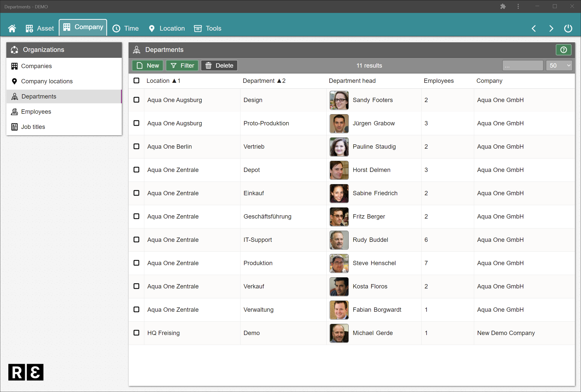The height and width of the screenshot is (392, 581).
Task: Switch to the Company tab
Action: coord(83,27)
